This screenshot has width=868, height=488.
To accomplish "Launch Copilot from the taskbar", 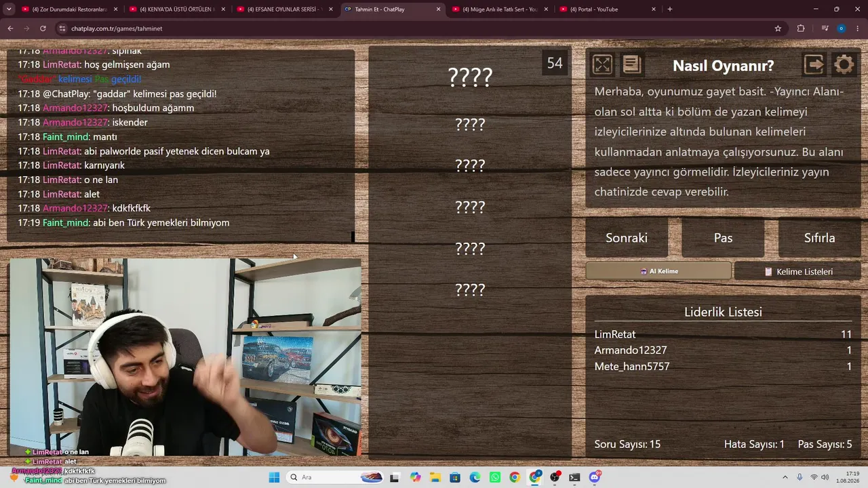I will pos(415,477).
